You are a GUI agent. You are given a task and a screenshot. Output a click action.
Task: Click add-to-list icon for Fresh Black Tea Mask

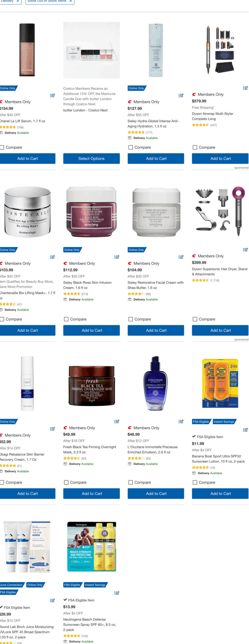tap(117, 421)
